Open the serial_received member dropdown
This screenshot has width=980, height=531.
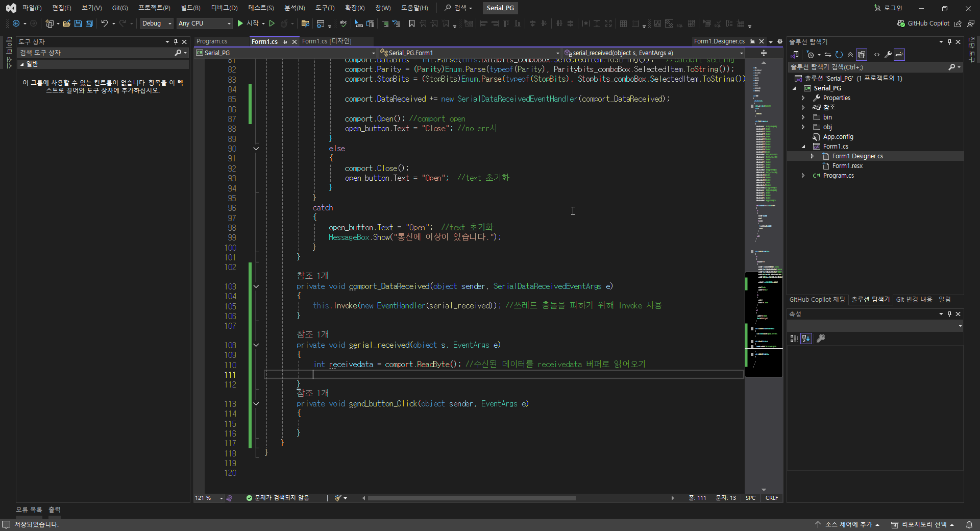coord(654,53)
